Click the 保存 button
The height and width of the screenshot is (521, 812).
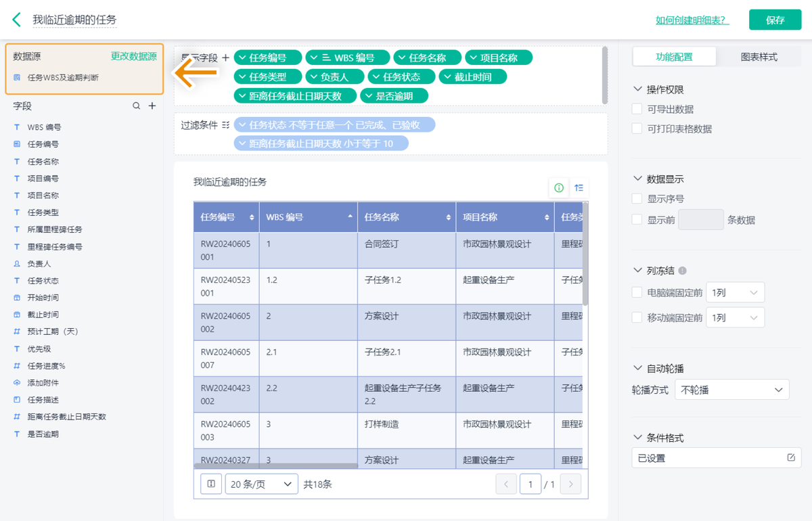775,20
